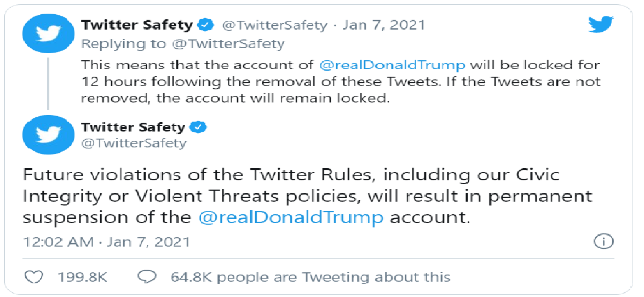Viewport: 644px width, 297px height.
Task: Open the @realDonaldTrump mention in the reply
Action: pos(393,65)
